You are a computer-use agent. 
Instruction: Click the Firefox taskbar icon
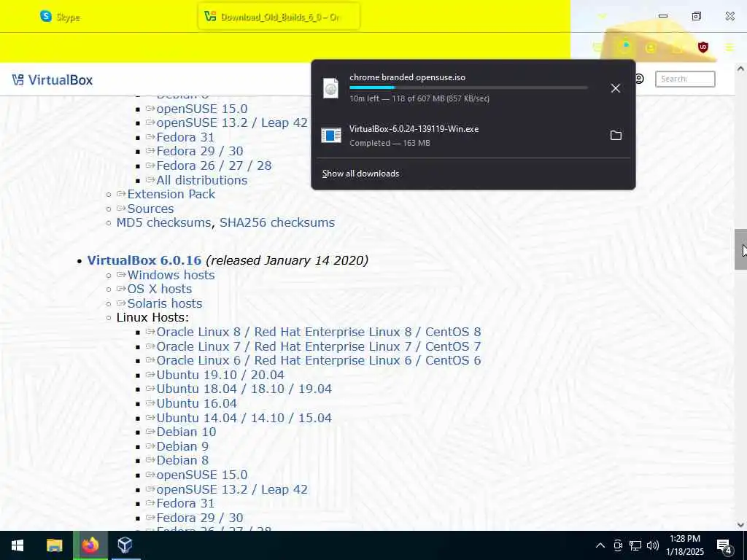[90, 545]
